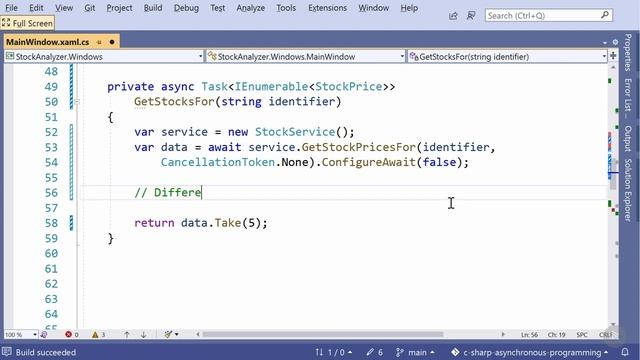Open the StockAnalyzer.Windows project dropdown

click(x=104, y=57)
